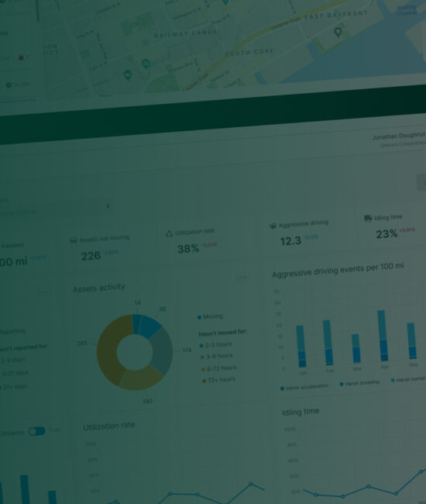
Task: Click the EAST BAYFRONT map label
Action: pyautogui.click(x=336, y=15)
